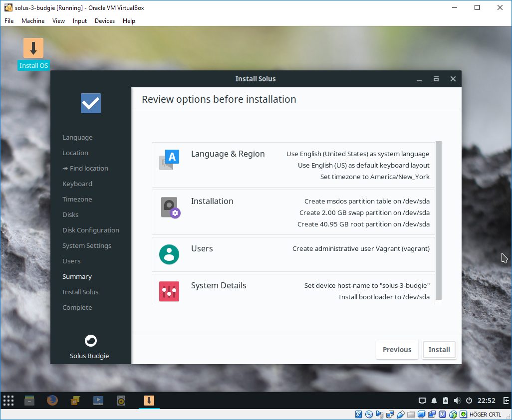Select the Disks step in sidebar

[70, 214]
